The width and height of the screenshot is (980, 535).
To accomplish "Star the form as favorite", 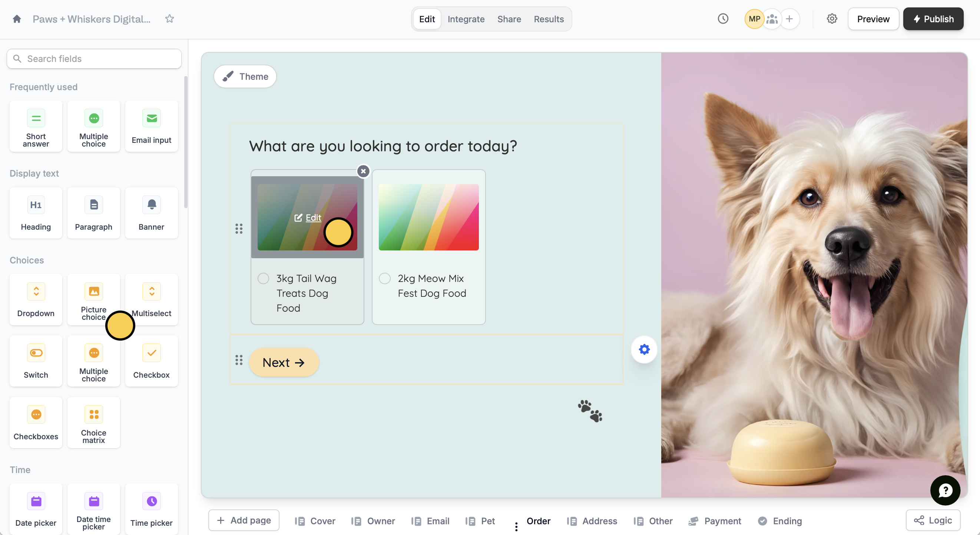I will [169, 19].
